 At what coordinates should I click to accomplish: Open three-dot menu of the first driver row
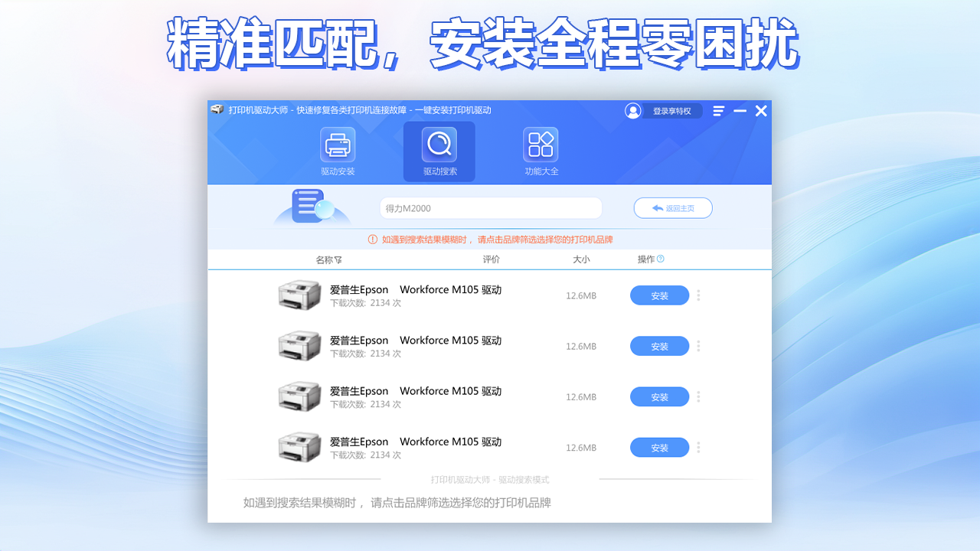[x=697, y=295]
